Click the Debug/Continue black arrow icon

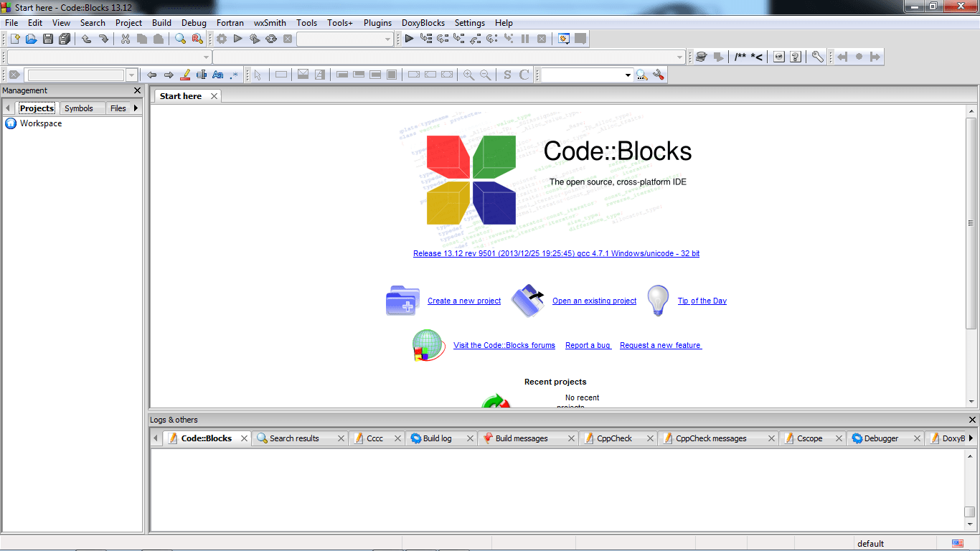coord(409,39)
